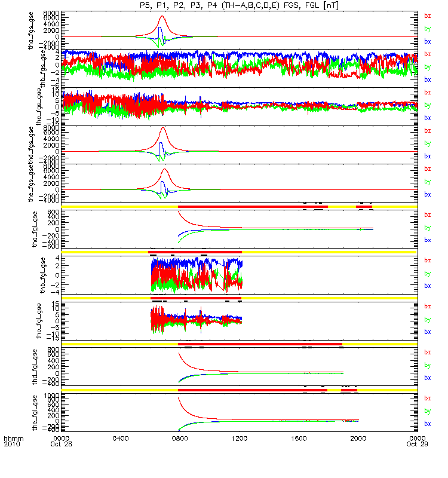Click the red bz legend in thc_fgs_gse panel
Viewport: 448px width, 478px height.
[x=428, y=93]
